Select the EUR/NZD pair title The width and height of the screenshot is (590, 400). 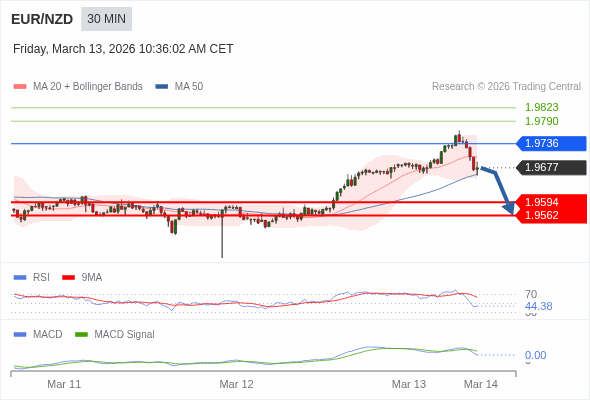point(42,19)
